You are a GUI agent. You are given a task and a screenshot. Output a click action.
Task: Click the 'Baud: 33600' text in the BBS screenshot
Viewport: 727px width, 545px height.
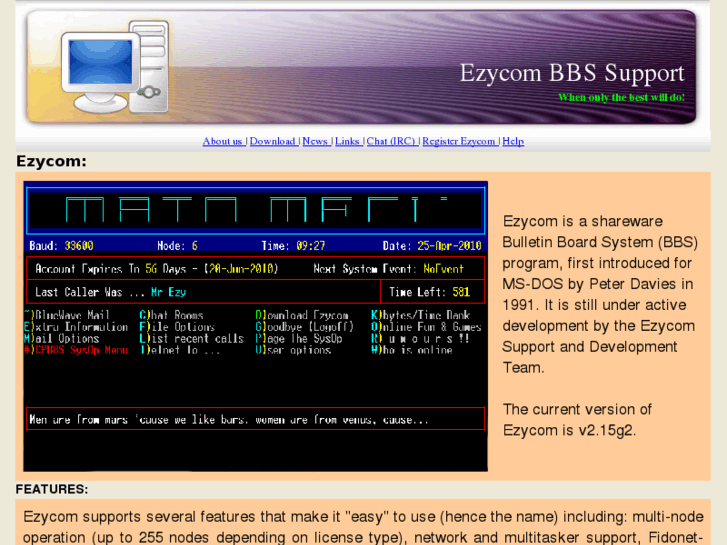[x=61, y=245]
